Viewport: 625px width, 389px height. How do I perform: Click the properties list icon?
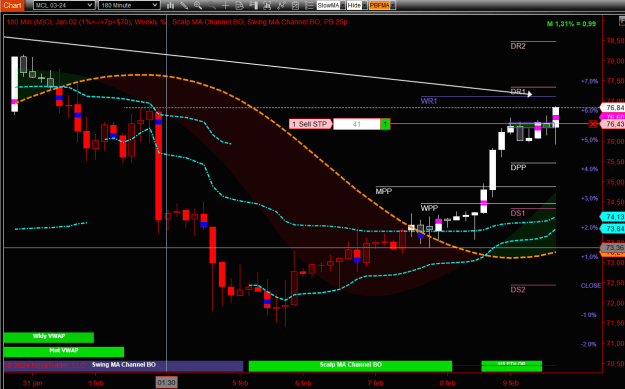309,5
